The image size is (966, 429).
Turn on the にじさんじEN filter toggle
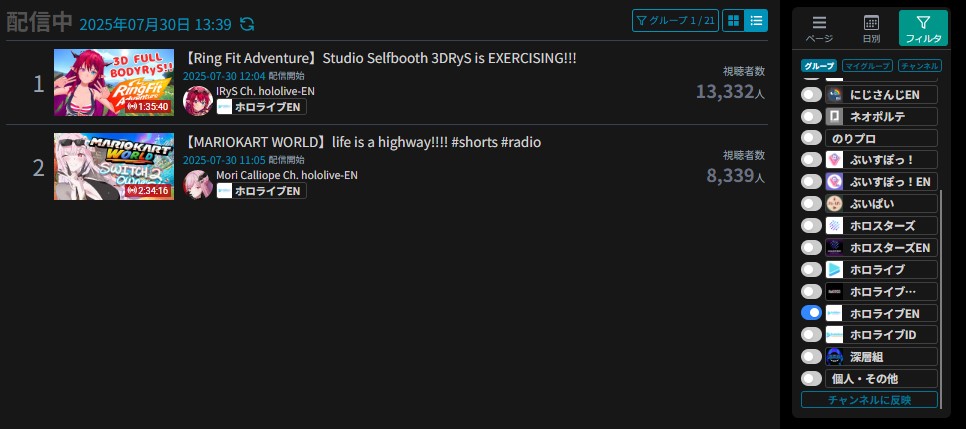tap(812, 95)
